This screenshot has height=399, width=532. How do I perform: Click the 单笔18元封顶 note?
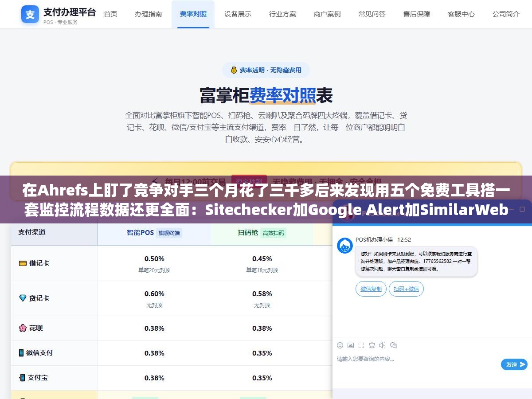click(262, 270)
